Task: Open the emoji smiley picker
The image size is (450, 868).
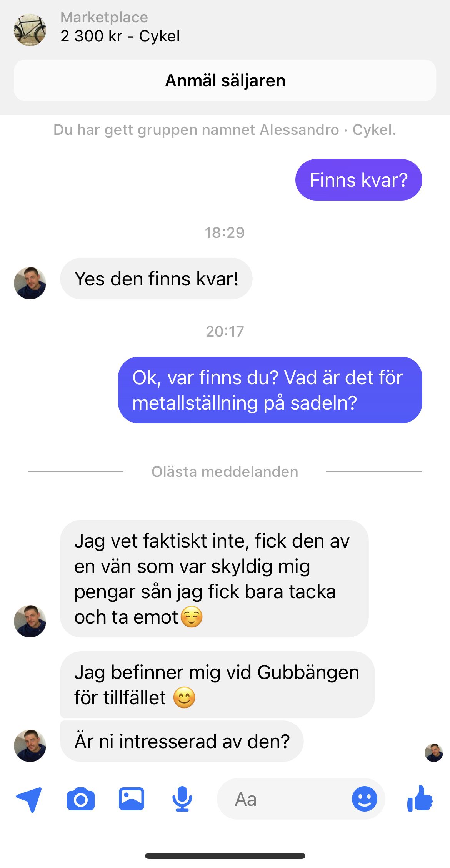Action: click(364, 799)
